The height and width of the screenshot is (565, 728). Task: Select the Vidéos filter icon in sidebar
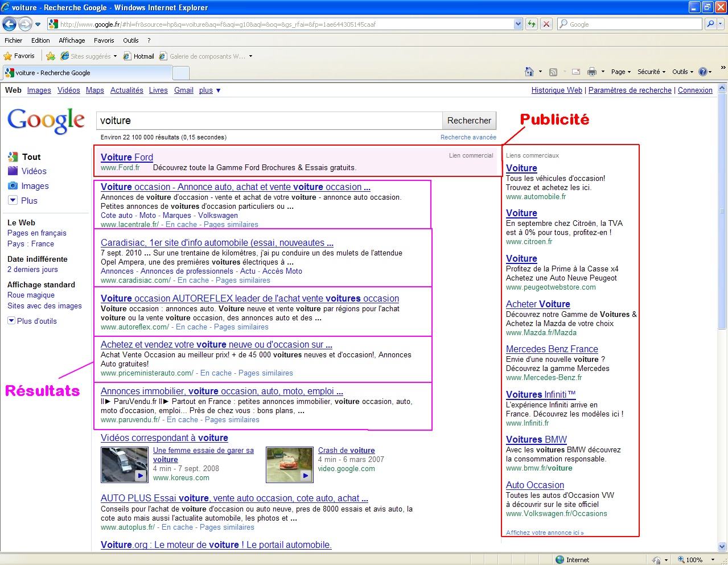(x=13, y=171)
